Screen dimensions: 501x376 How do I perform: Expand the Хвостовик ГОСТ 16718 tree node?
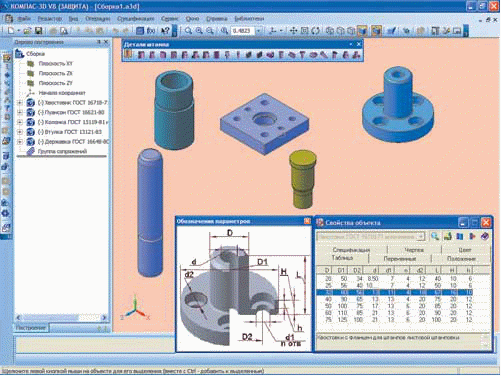point(20,103)
